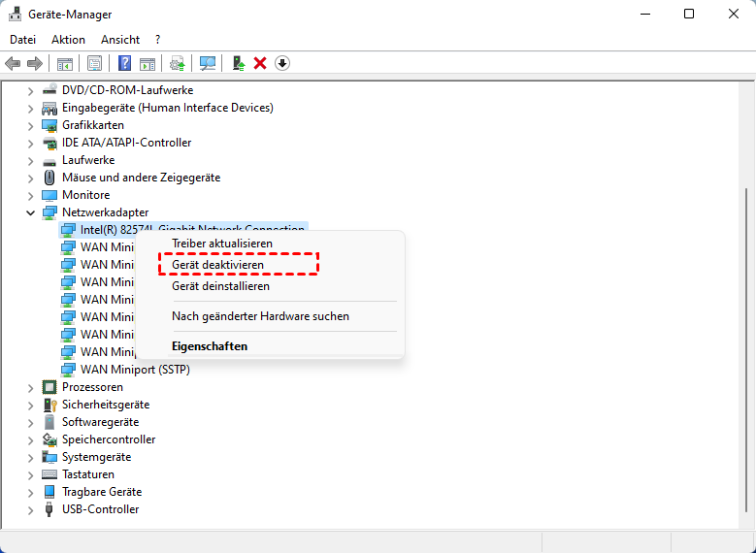Click the Sicherheitsgeräte key icon

pyautogui.click(x=49, y=405)
